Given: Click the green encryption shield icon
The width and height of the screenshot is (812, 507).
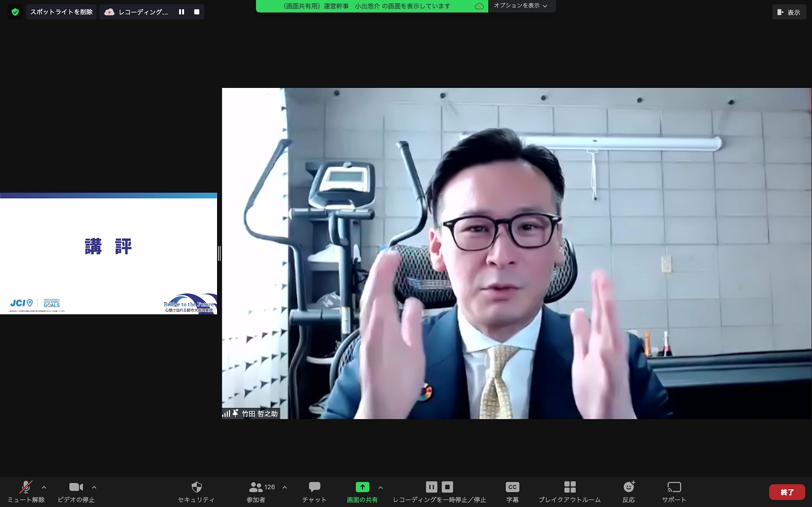Looking at the screenshot, I should (15, 12).
